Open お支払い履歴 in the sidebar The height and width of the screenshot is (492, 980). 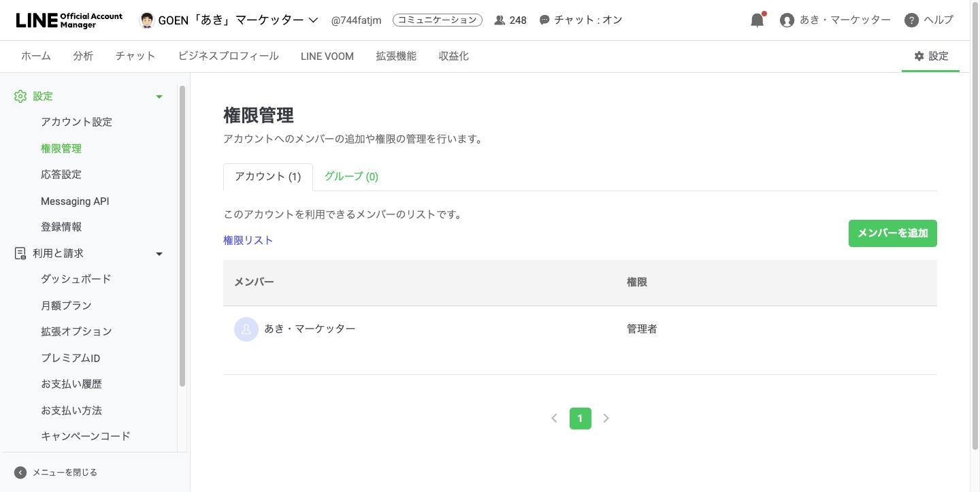(71, 384)
